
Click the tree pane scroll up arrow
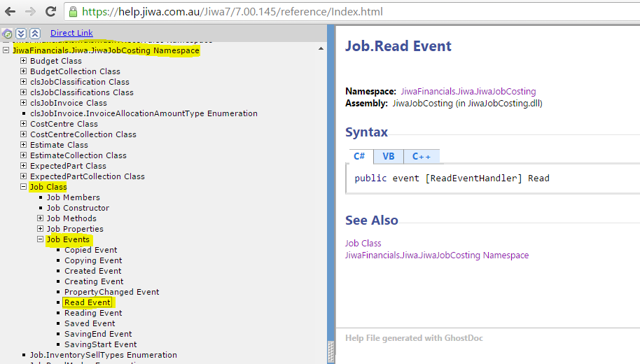321,49
